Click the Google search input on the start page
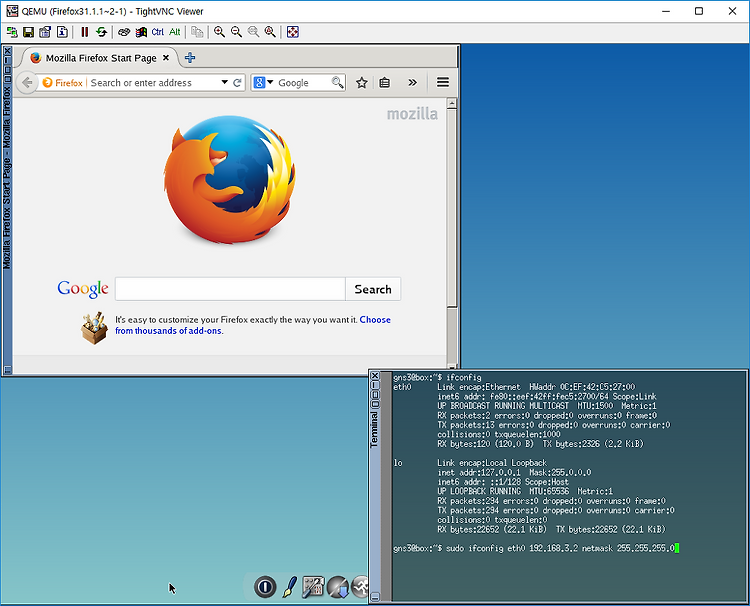750x606 pixels. 230,289
